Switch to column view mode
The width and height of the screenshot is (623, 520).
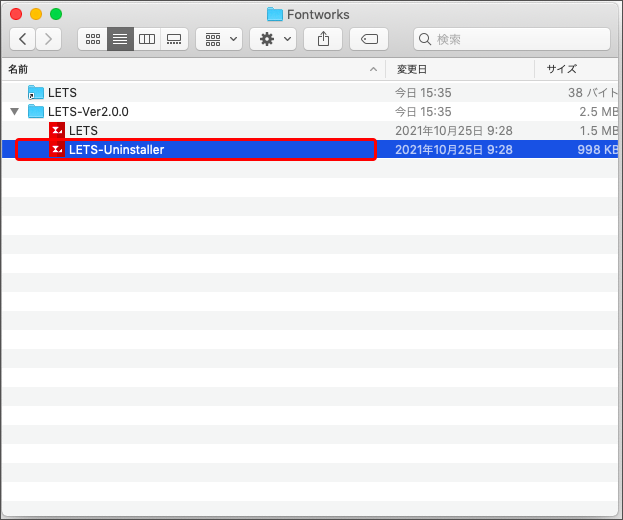pyautogui.click(x=147, y=39)
